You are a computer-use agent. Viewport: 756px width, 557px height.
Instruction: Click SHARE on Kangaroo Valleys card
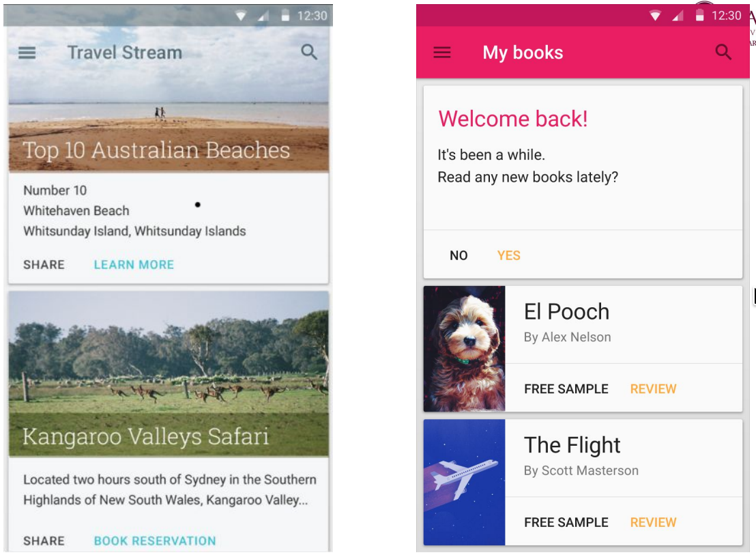[x=44, y=541]
